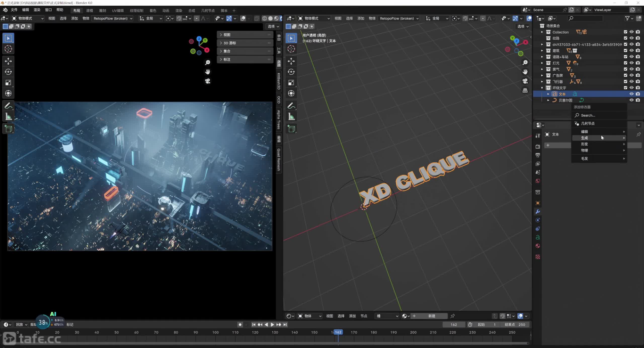Click current frame field showing 162

point(454,325)
